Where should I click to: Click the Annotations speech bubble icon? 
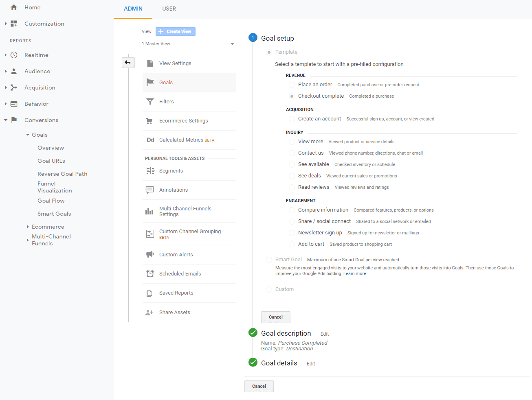(149, 190)
